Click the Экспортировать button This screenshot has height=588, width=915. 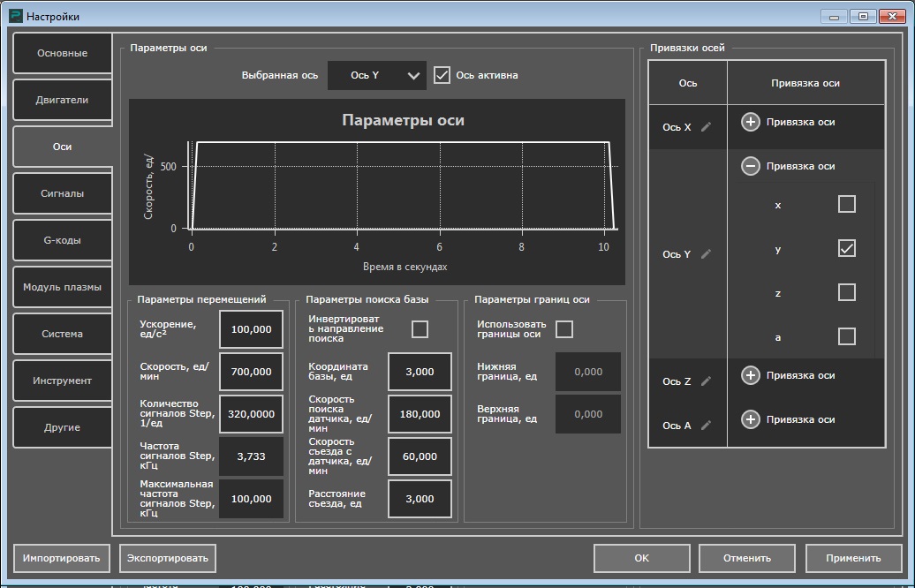click(x=168, y=558)
